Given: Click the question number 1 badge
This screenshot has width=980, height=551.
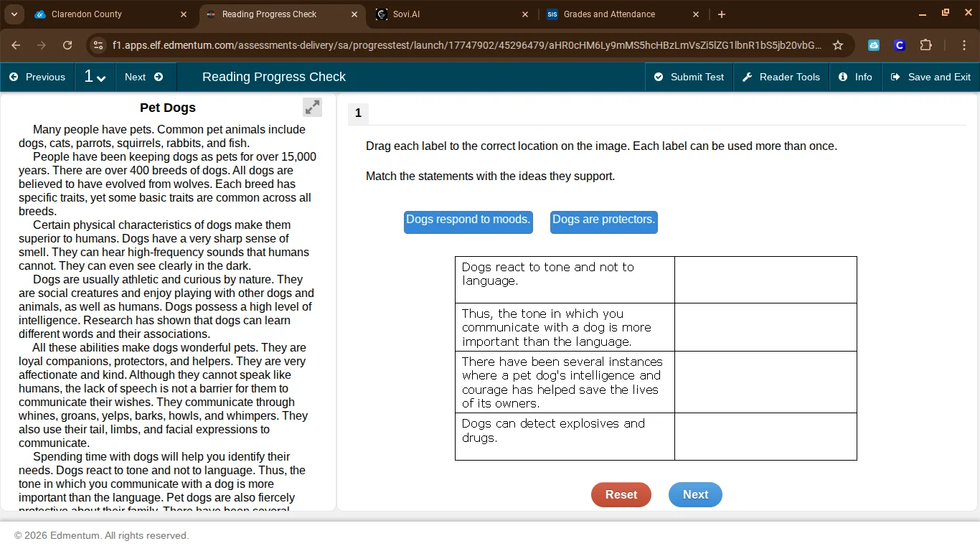Looking at the screenshot, I should [x=358, y=113].
